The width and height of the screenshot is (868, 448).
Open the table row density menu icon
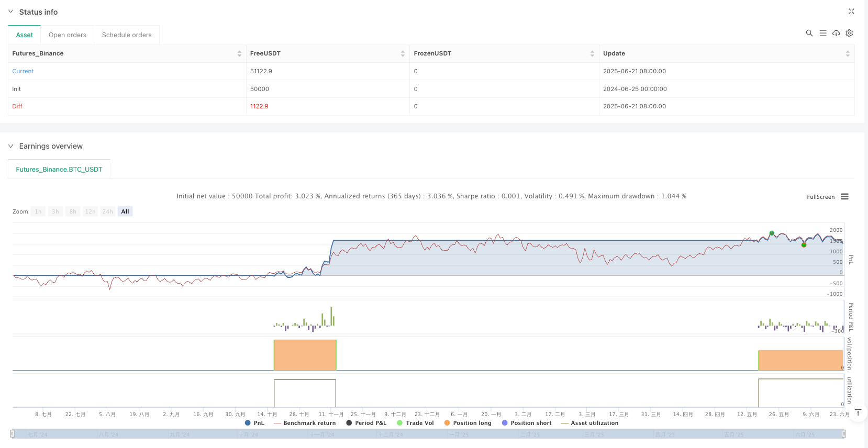point(822,33)
